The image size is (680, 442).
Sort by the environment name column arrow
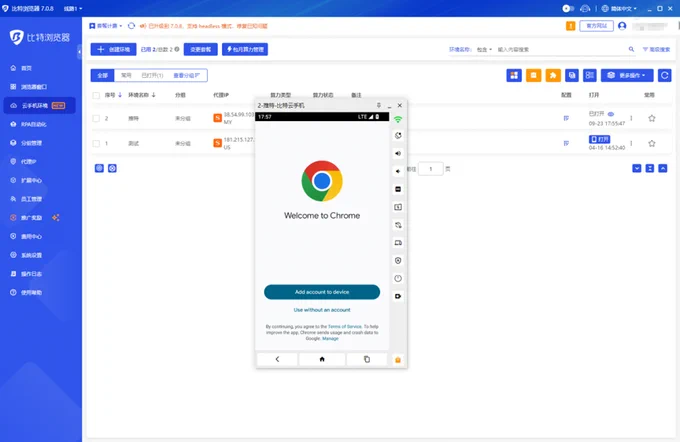point(154,95)
